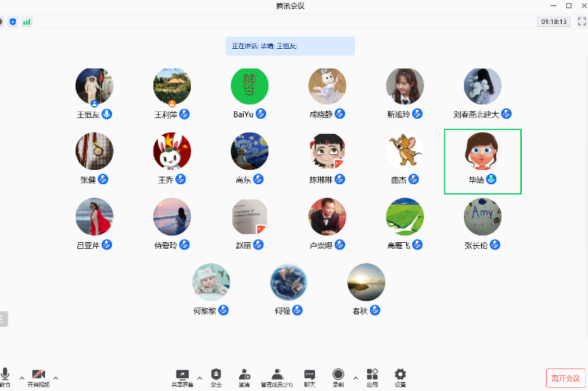Open the Share Screen (共享屏幕) tool

click(x=182, y=377)
